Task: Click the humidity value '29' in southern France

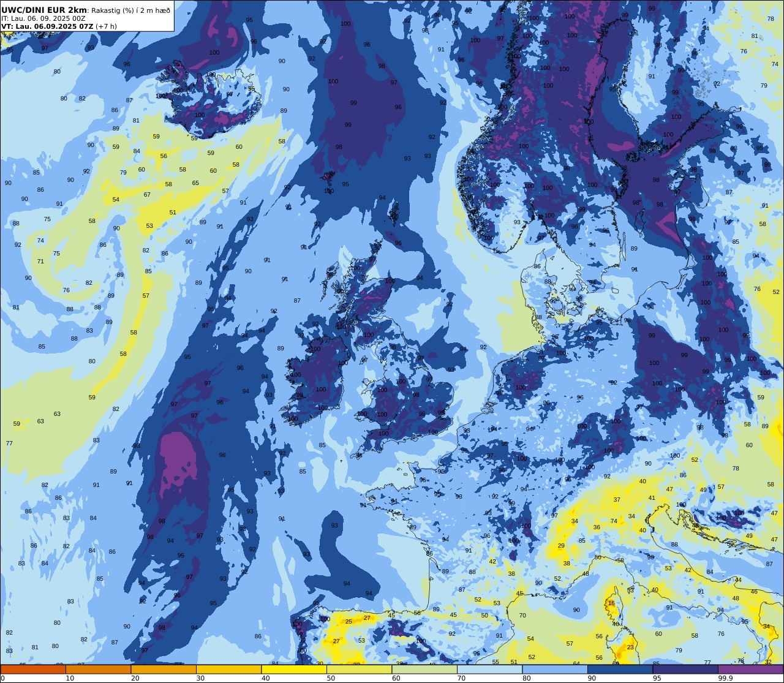Action: pyautogui.click(x=561, y=546)
